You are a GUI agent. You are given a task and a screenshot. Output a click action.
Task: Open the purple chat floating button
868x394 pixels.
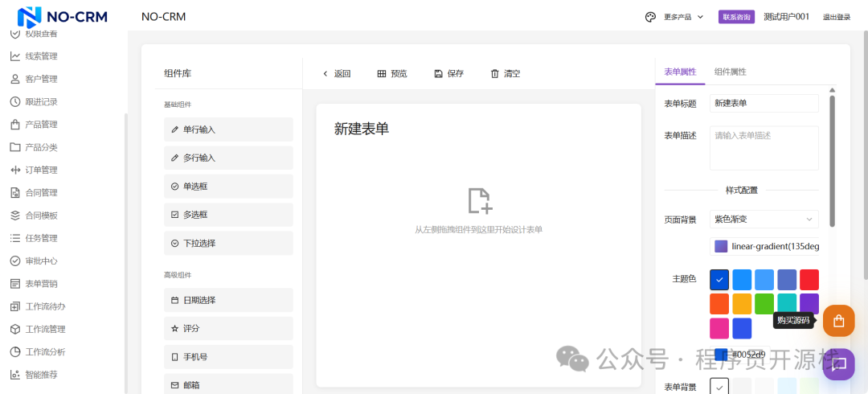pos(838,364)
